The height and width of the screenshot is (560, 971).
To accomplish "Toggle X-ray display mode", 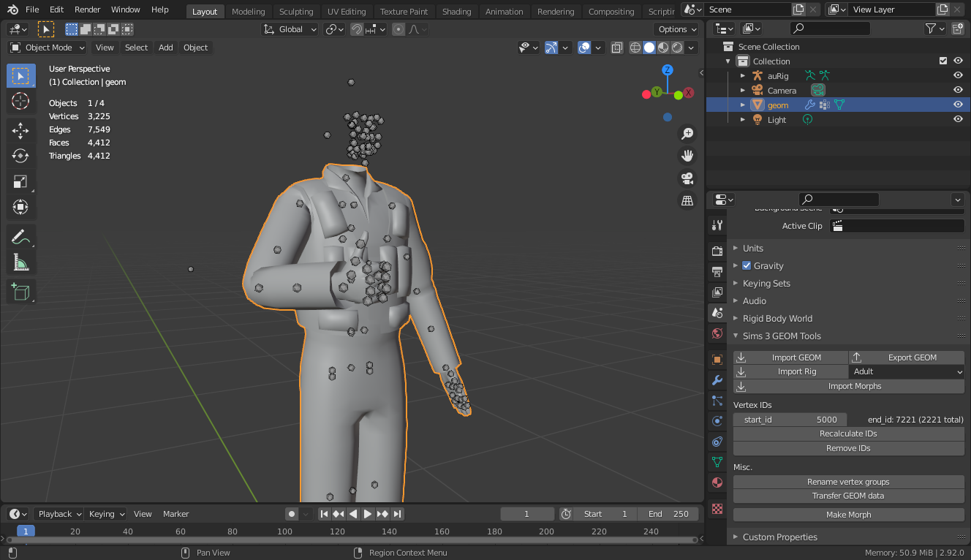I will [617, 48].
